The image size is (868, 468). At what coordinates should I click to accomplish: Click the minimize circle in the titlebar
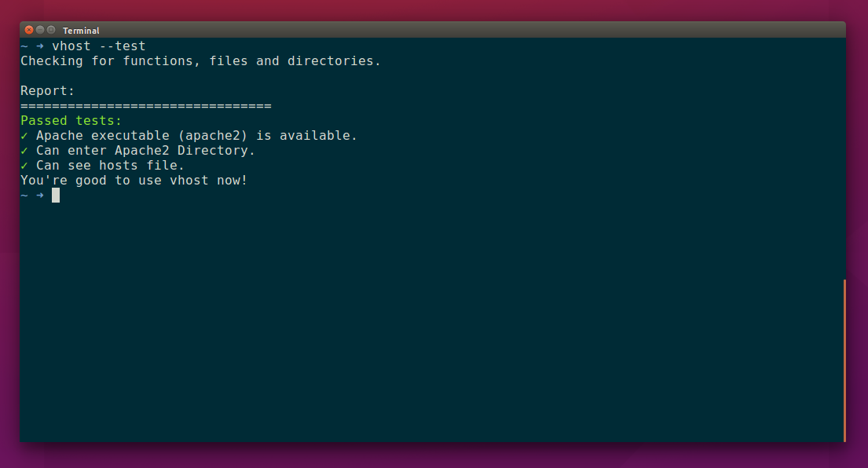tap(39, 30)
